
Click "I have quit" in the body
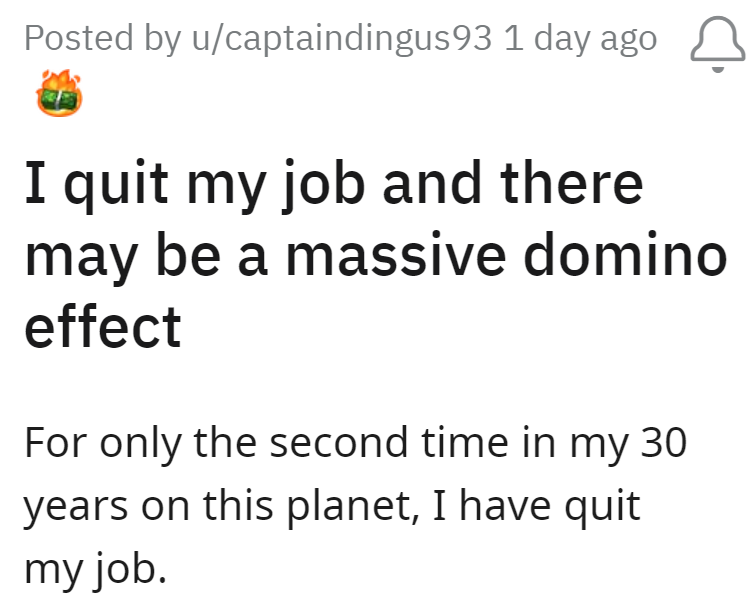point(533,505)
